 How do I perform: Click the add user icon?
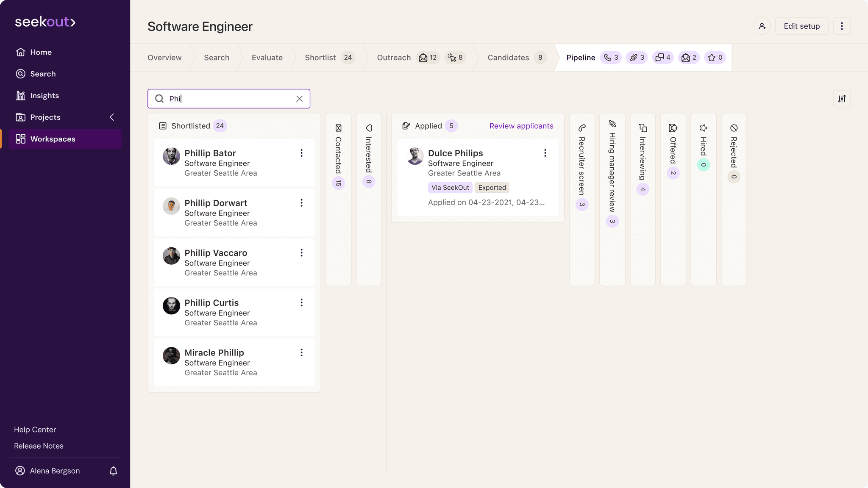(x=762, y=26)
